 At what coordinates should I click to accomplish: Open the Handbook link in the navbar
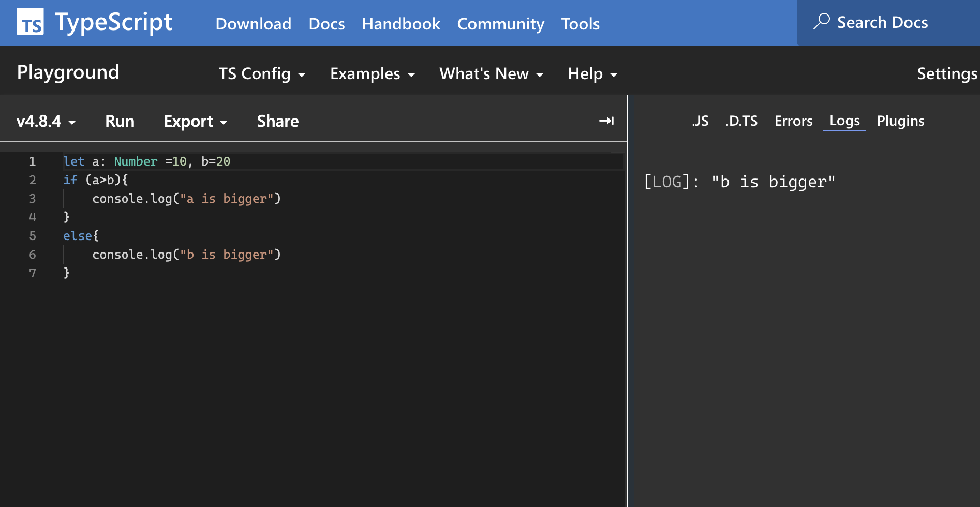click(x=400, y=24)
